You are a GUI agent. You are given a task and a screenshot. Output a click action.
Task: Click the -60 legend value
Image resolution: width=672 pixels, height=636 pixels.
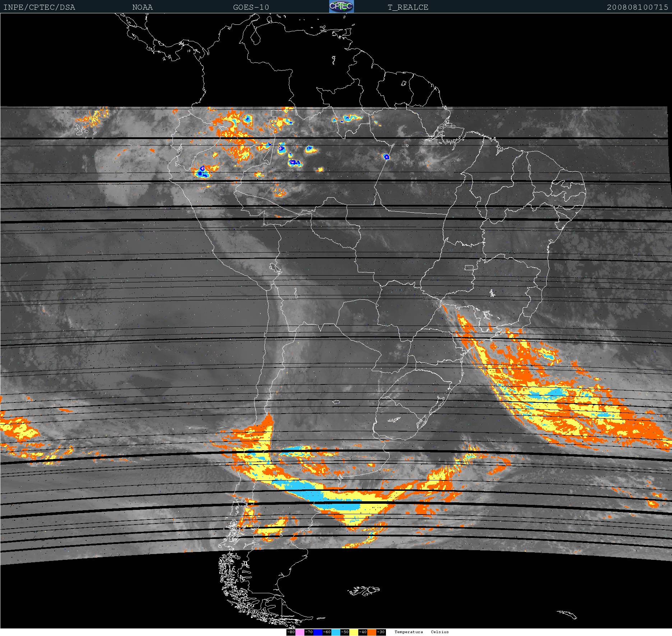(327, 632)
